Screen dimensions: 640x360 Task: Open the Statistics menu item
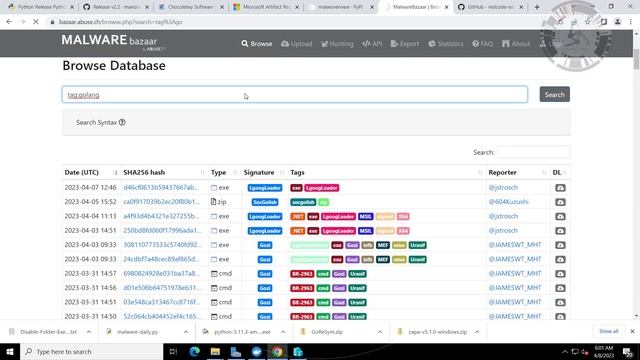(446, 44)
